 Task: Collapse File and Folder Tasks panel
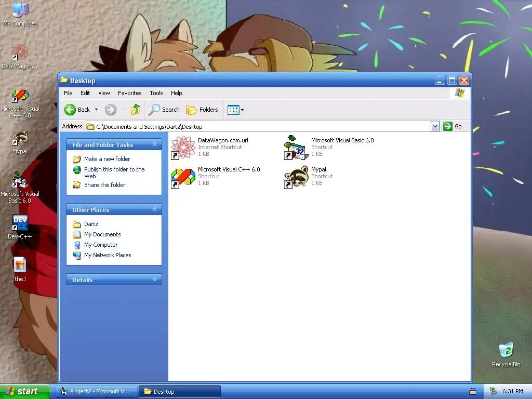154,144
